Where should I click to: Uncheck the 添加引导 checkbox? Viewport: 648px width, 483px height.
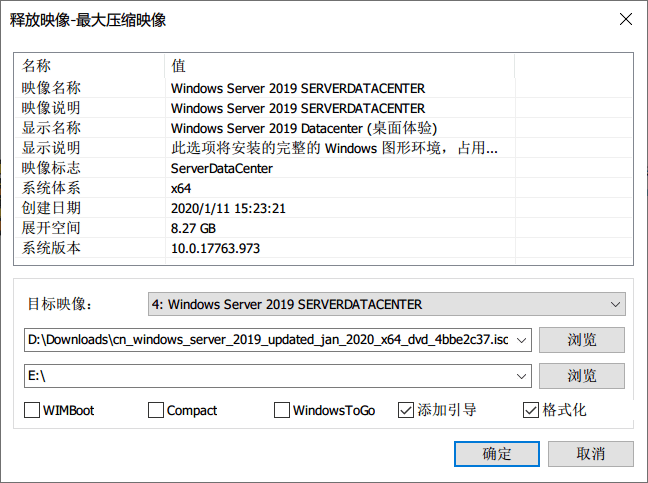pyautogui.click(x=406, y=410)
